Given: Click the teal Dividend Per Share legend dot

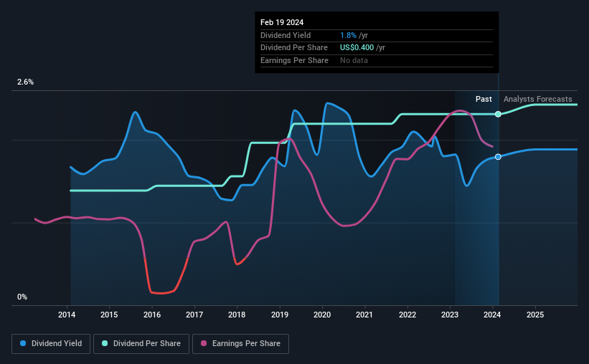Looking at the screenshot, I should 105,343.
